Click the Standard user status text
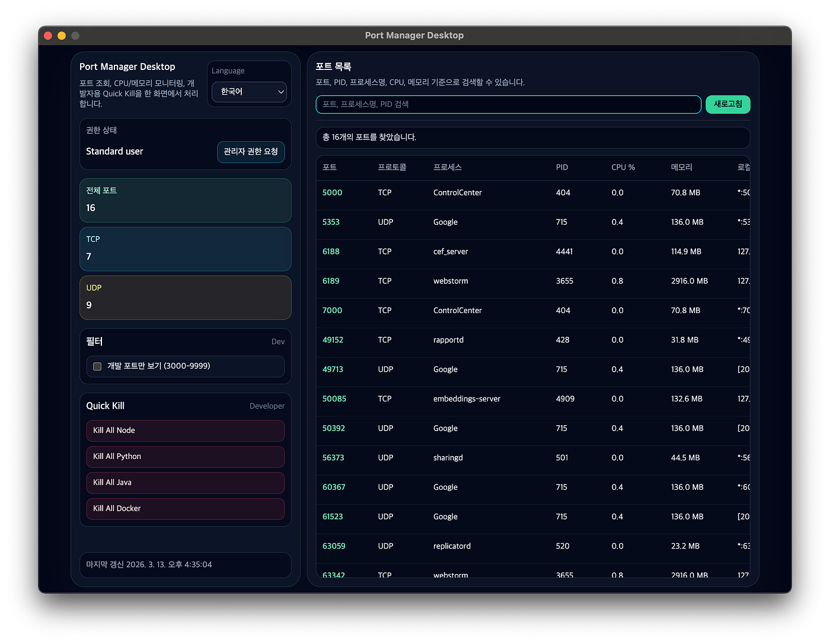 [x=114, y=152]
